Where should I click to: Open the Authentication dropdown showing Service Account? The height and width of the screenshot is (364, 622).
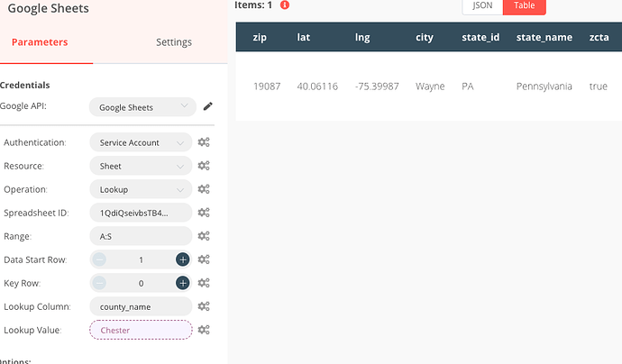coord(141,142)
